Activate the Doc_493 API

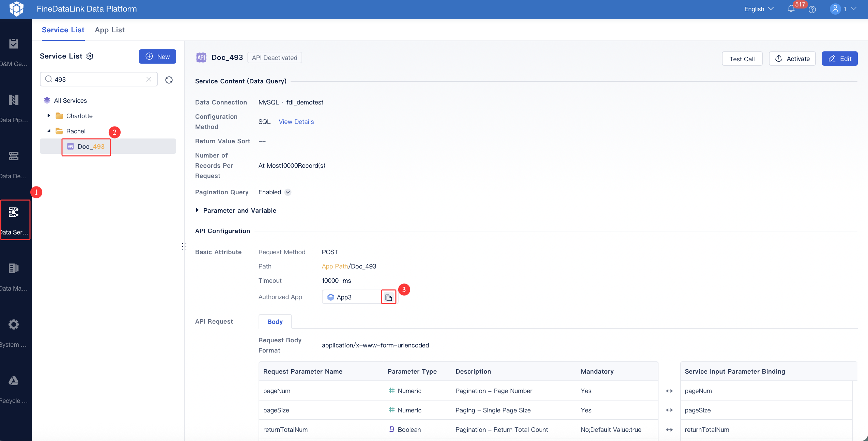point(792,59)
